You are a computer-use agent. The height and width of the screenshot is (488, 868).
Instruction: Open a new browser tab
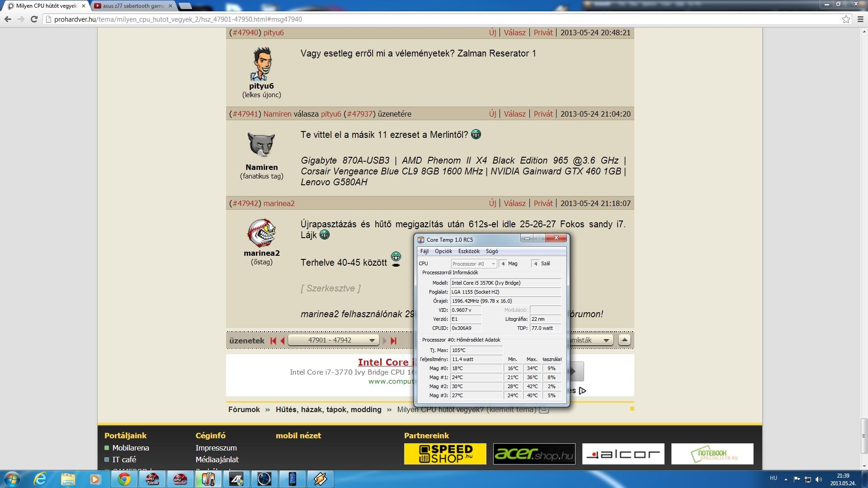pyautogui.click(x=185, y=6)
